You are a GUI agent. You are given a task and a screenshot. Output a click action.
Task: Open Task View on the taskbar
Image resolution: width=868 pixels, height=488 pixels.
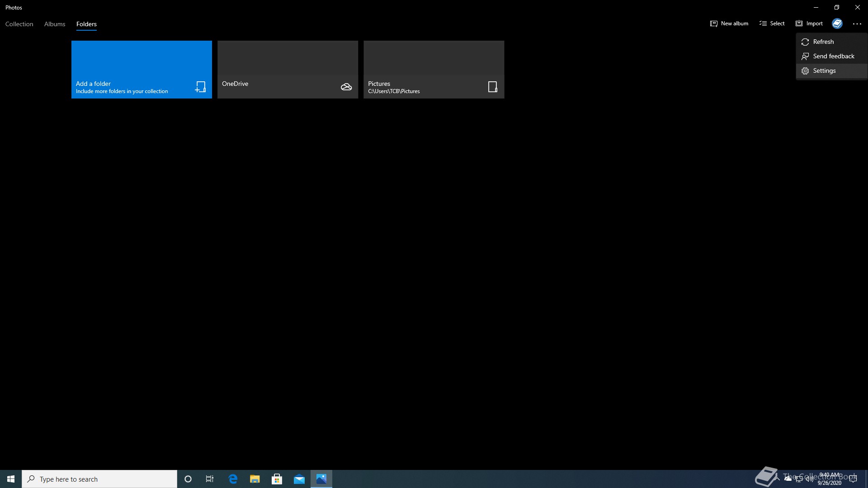tap(210, 479)
